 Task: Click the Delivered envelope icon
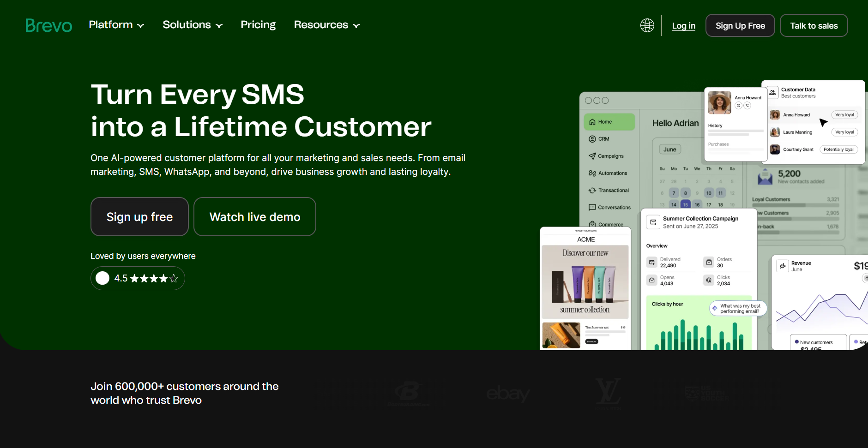tap(652, 262)
